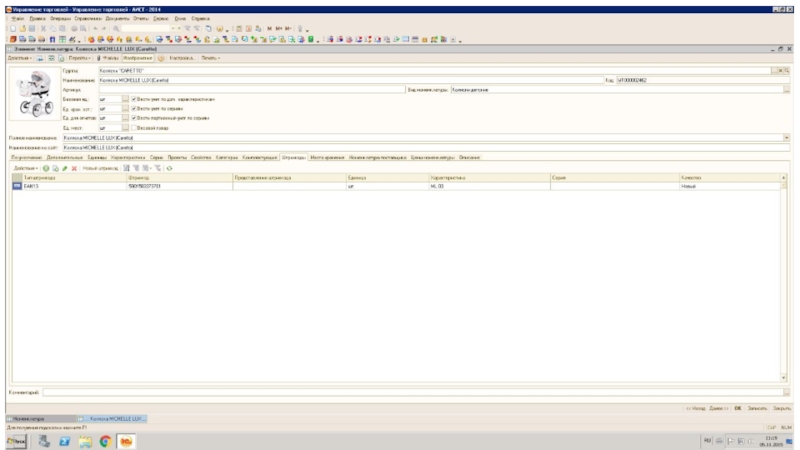800x450 pixels.
Task: Click the help question-mark icon in form toolbar
Action: click(159, 58)
